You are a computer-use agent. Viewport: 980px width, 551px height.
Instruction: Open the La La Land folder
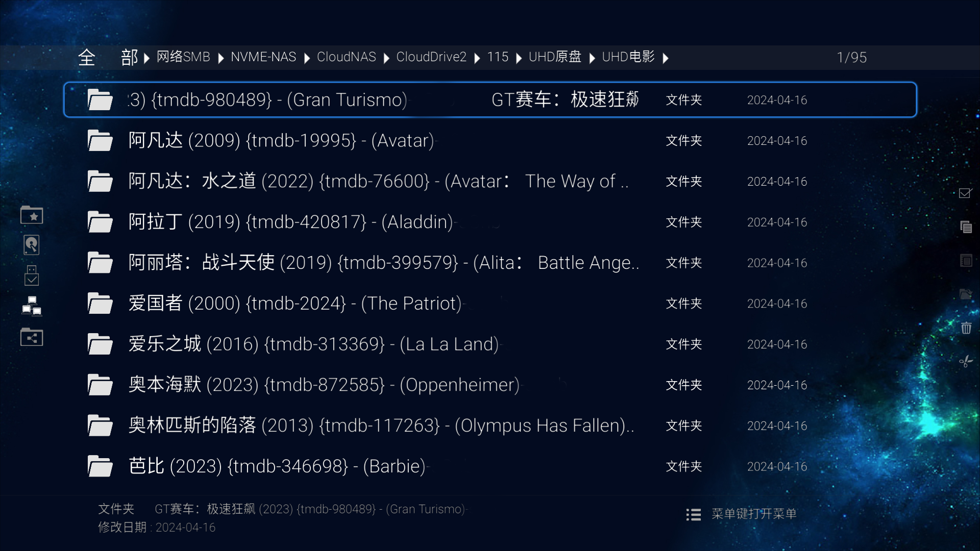[x=313, y=344]
